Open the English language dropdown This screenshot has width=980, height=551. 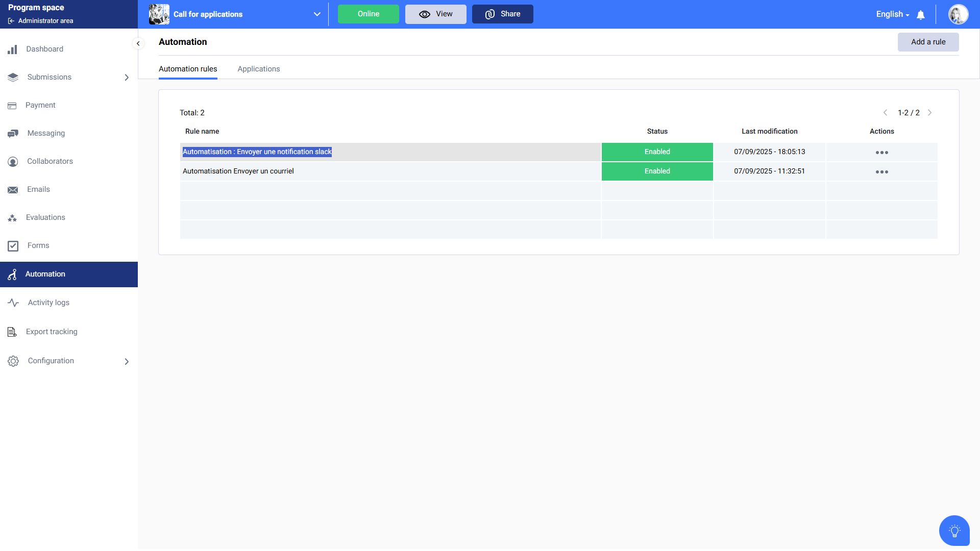(892, 14)
